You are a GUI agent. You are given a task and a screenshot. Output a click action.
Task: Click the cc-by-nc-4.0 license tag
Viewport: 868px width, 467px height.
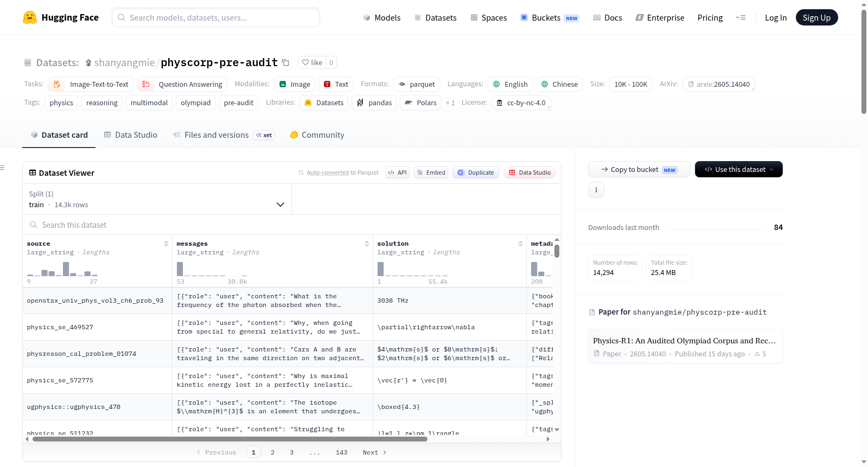521,103
